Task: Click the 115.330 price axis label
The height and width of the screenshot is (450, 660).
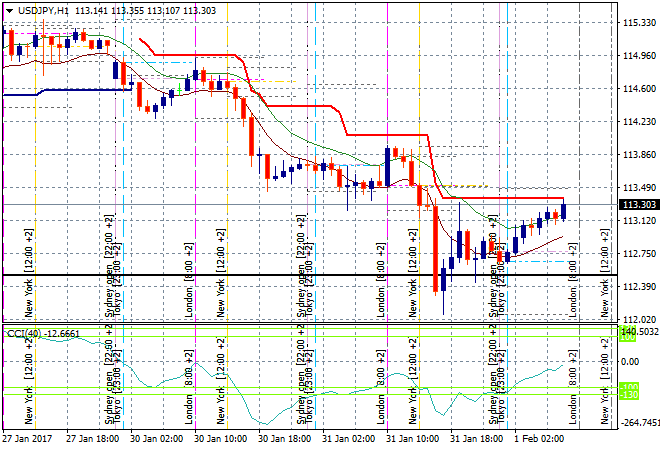Action: 637,22
